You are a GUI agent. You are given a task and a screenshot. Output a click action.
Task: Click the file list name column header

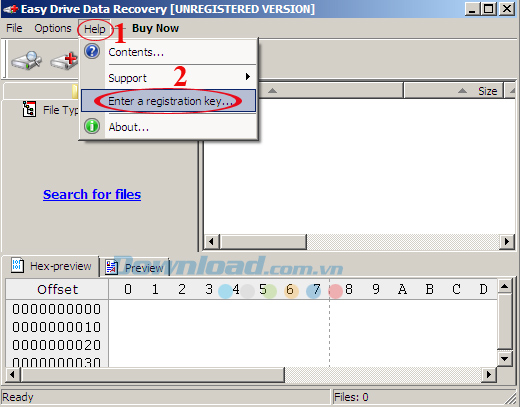[331, 91]
